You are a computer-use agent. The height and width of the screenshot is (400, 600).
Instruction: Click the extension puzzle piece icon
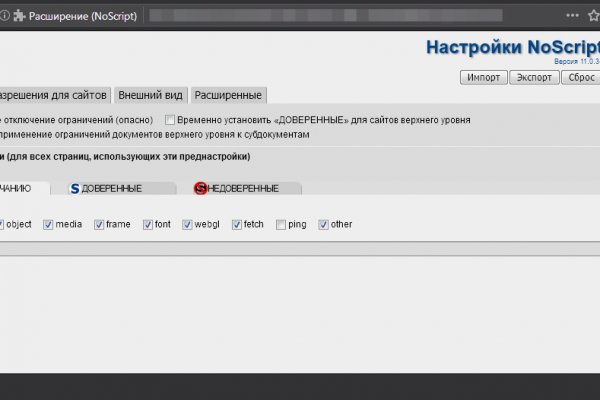pos(20,16)
